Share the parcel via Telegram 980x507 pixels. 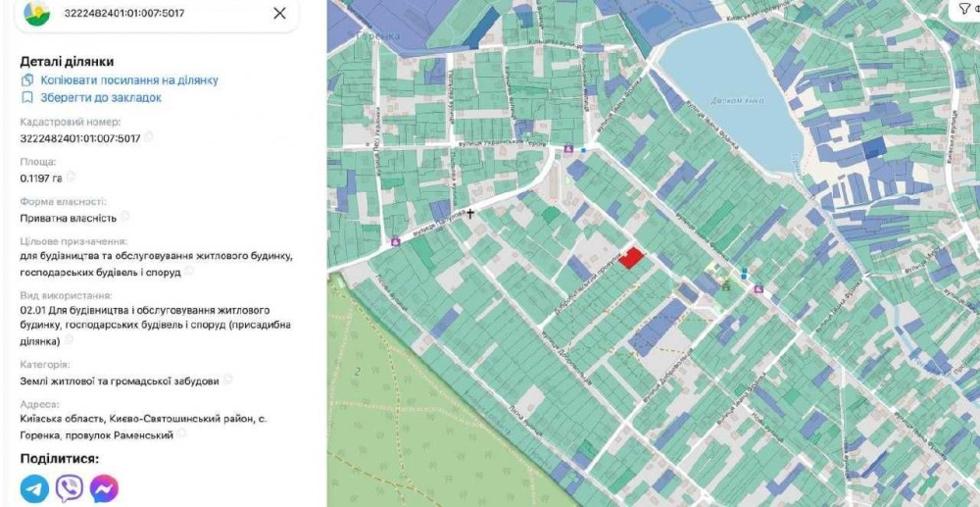coord(34,488)
